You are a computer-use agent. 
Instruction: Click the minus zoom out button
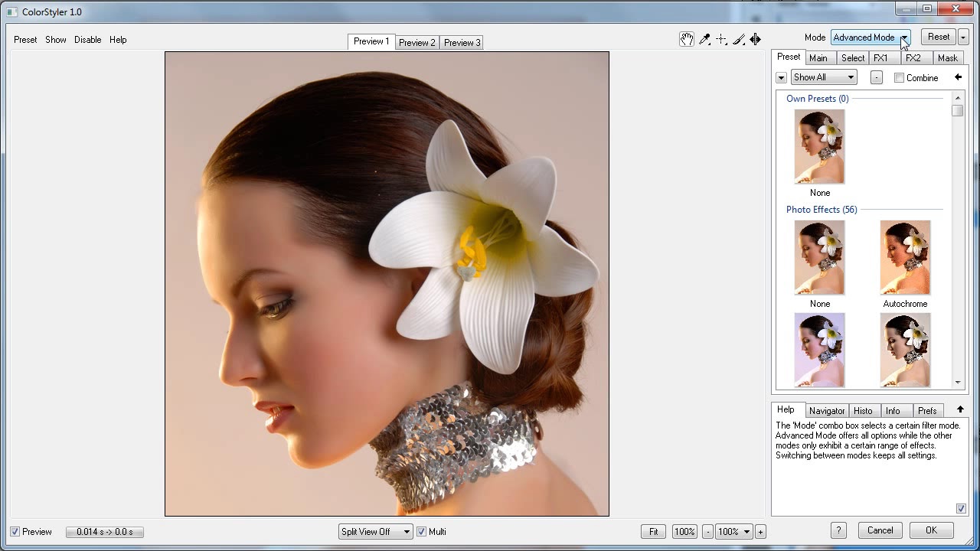(x=707, y=532)
